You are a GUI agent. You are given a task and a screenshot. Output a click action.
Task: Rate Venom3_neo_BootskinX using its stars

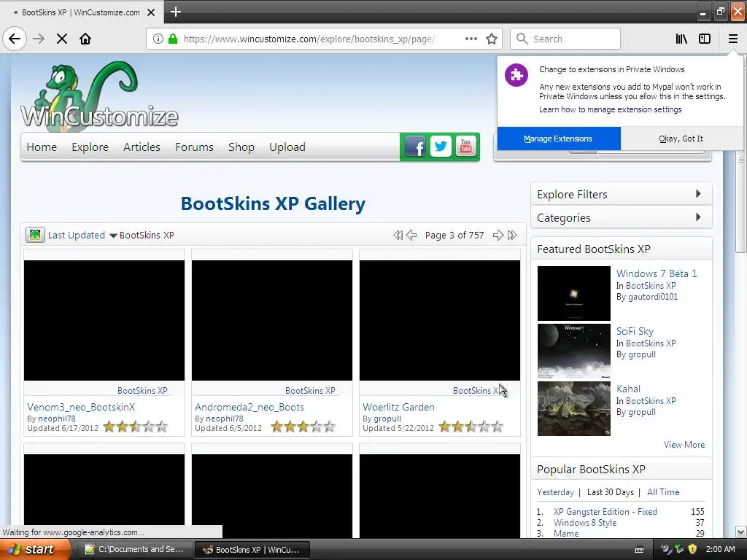click(x=135, y=427)
